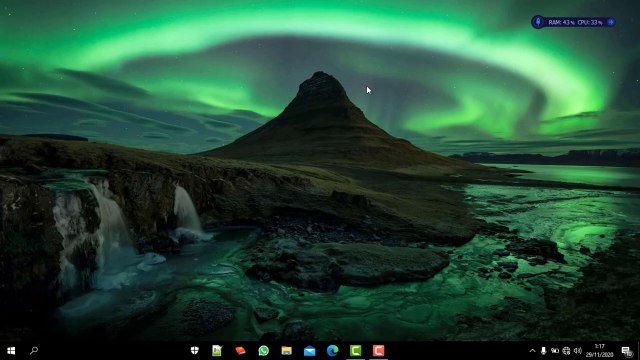Open the red book app in taskbar

coord(240,350)
